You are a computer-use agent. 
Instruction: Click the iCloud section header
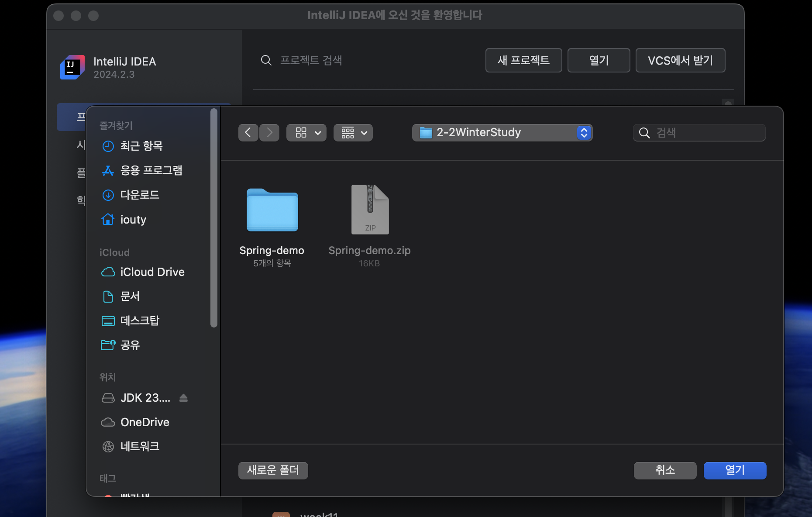114,252
